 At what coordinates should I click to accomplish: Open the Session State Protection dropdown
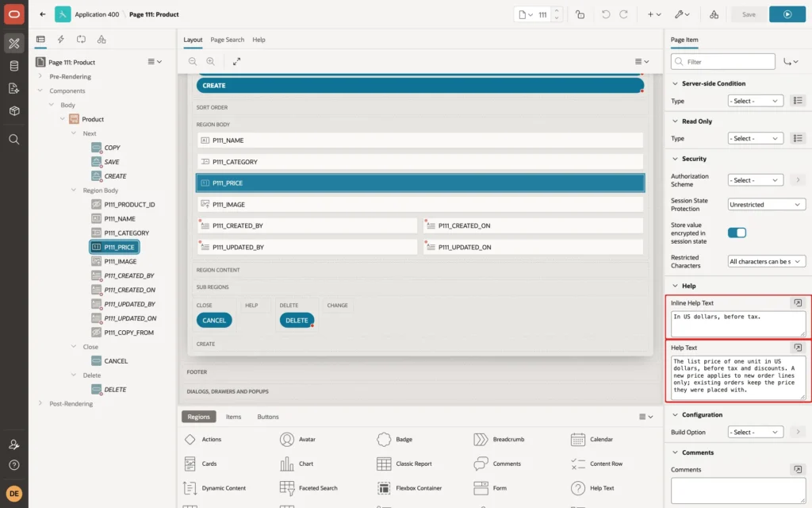pyautogui.click(x=767, y=205)
